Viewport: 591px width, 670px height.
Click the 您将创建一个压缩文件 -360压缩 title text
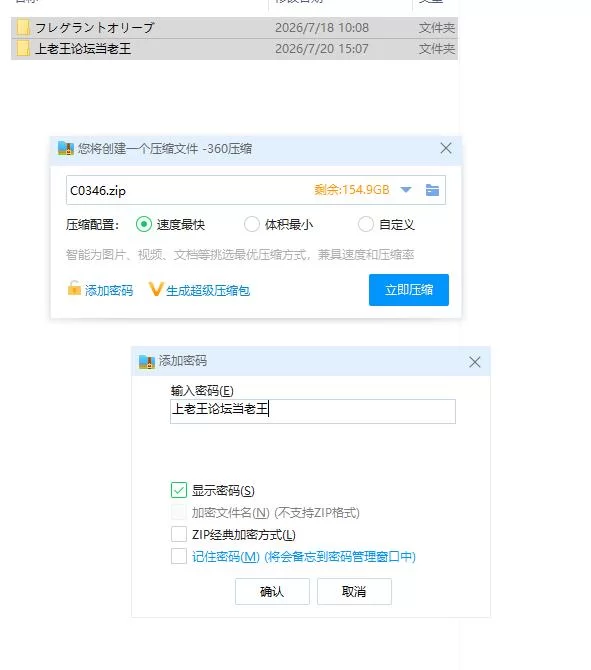point(165,149)
